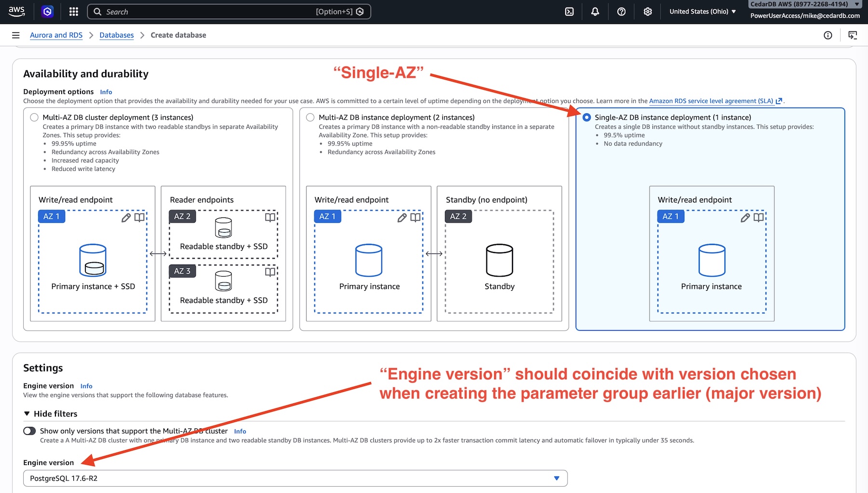868x493 pixels.
Task: Go to Databases breadcrumb
Action: (116, 35)
